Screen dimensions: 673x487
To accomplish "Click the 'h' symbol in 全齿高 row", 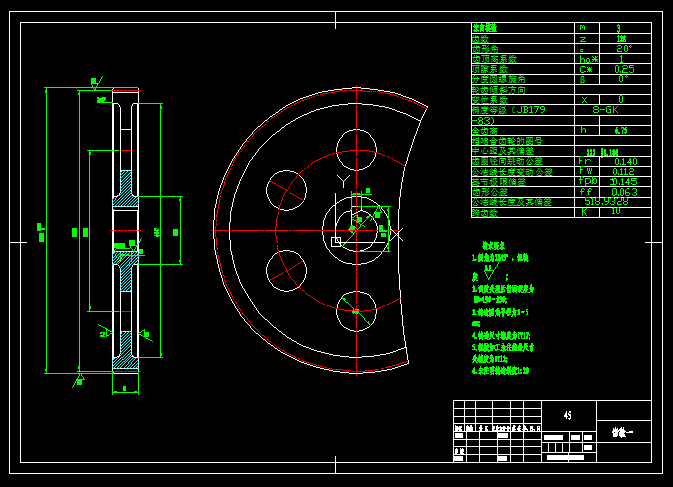I will point(583,130).
